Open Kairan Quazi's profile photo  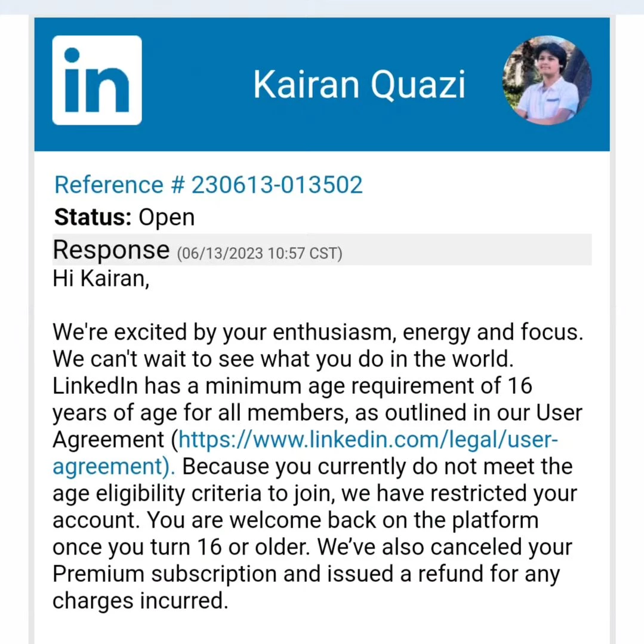click(x=547, y=80)
